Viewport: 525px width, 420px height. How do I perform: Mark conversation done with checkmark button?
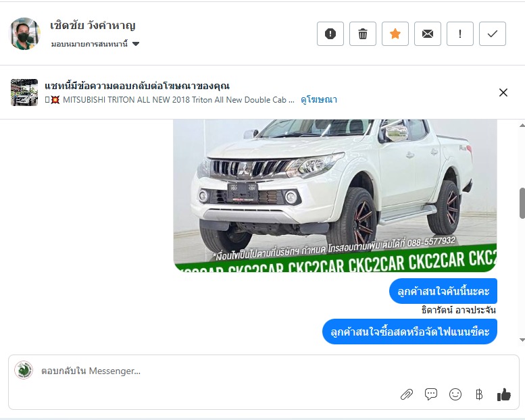tap(493, 34)
